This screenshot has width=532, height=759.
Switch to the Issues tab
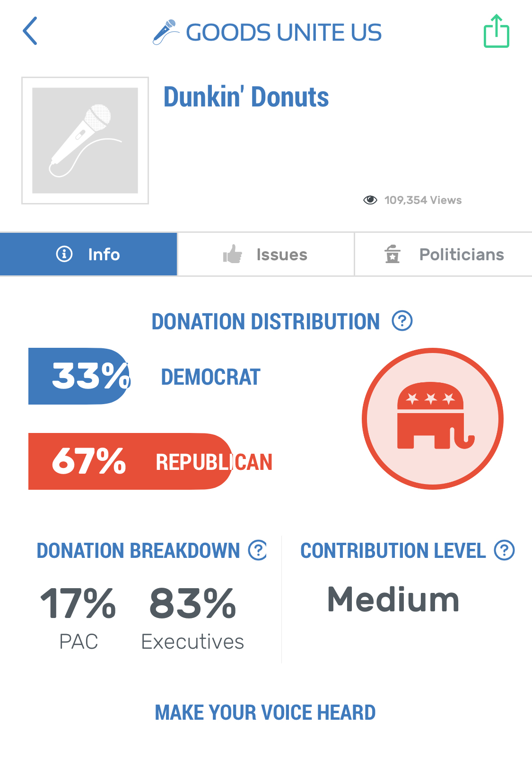pyautogui.click(x=266, y=255)
